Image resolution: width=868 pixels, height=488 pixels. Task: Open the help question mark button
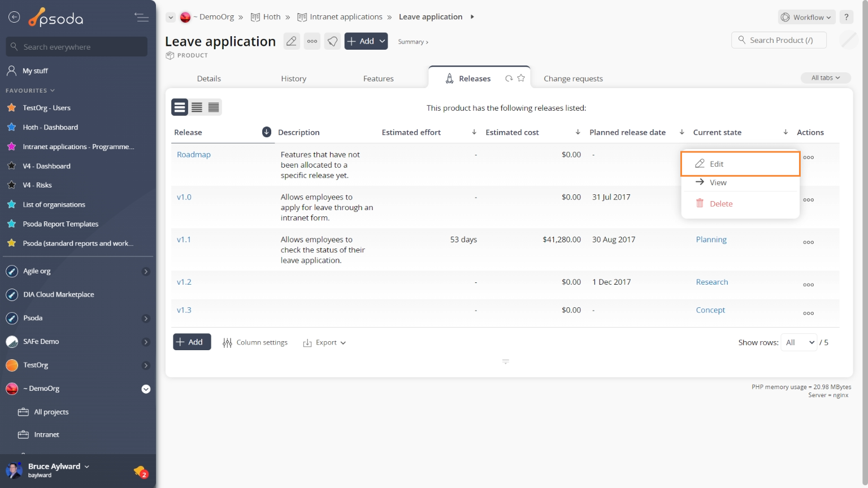point(846,17)
